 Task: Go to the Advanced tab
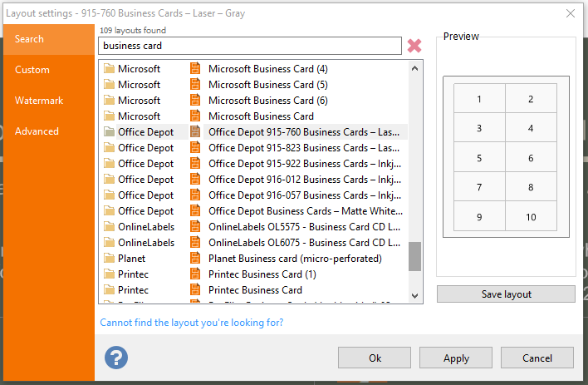37,131
